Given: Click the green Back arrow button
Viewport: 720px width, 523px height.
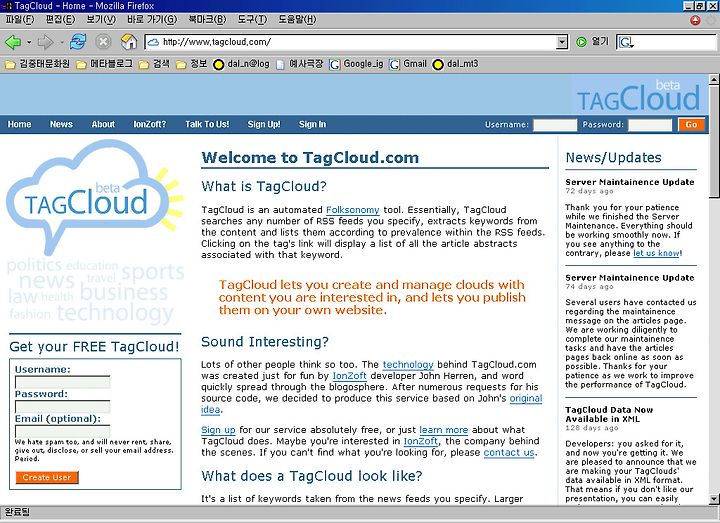Looking at the screenshot, I should (x=13, y=42).
